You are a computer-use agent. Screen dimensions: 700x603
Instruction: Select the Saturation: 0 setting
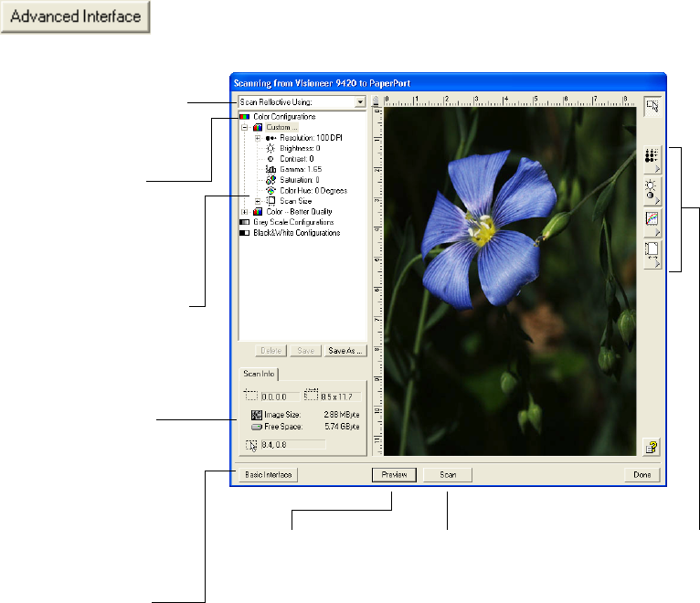(298, 180)
